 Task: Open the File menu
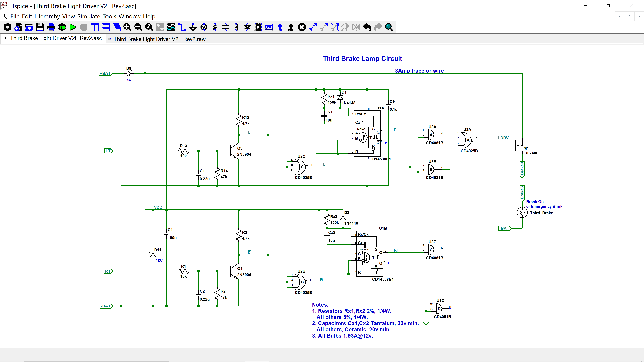tap(15, 16)
